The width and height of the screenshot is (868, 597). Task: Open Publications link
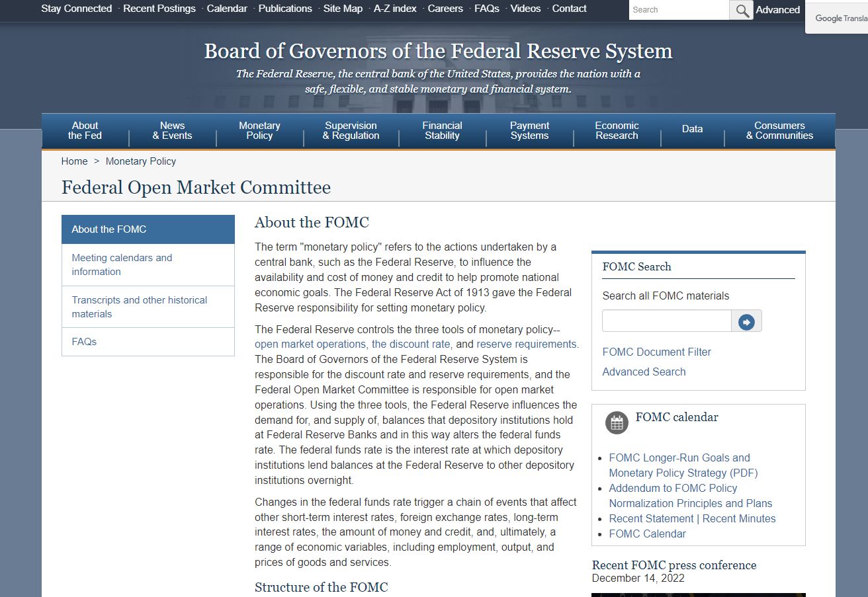click(x=285, y=9)
